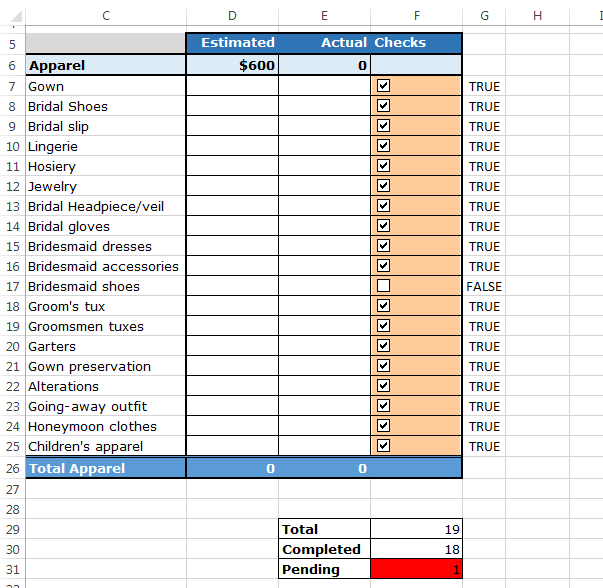Uncheck the Gown checkbox
Image resolution: width=603 pixels, height=588 pixels.
[383, 86]
